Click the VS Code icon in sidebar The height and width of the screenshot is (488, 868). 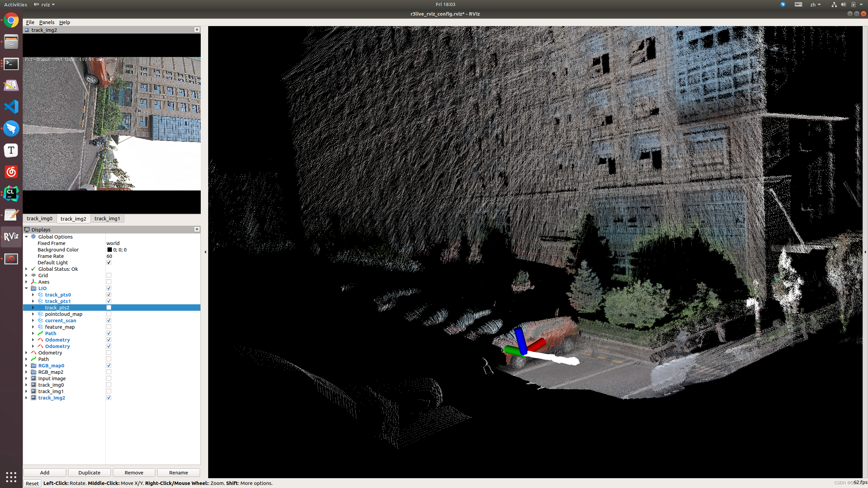(11, 106)
